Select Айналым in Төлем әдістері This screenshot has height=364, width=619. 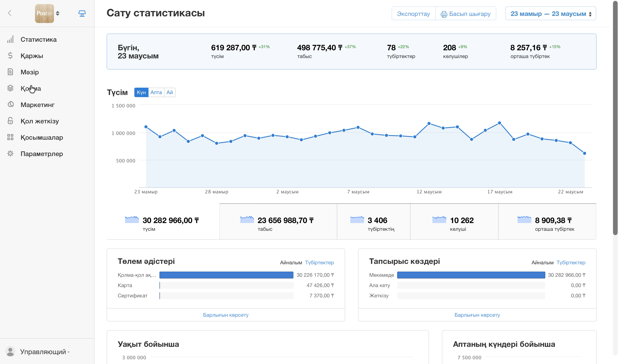(291, 263)
